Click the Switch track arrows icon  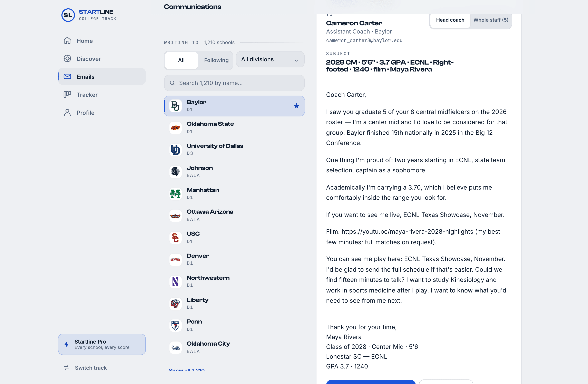67,368
